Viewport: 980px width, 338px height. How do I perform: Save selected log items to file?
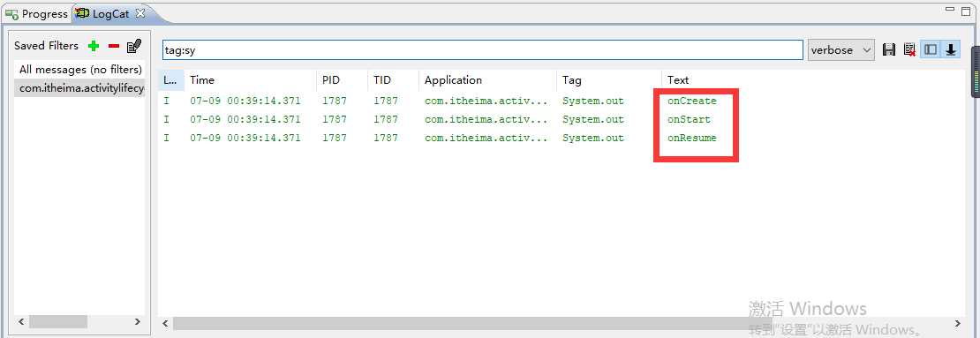point(889,50)
